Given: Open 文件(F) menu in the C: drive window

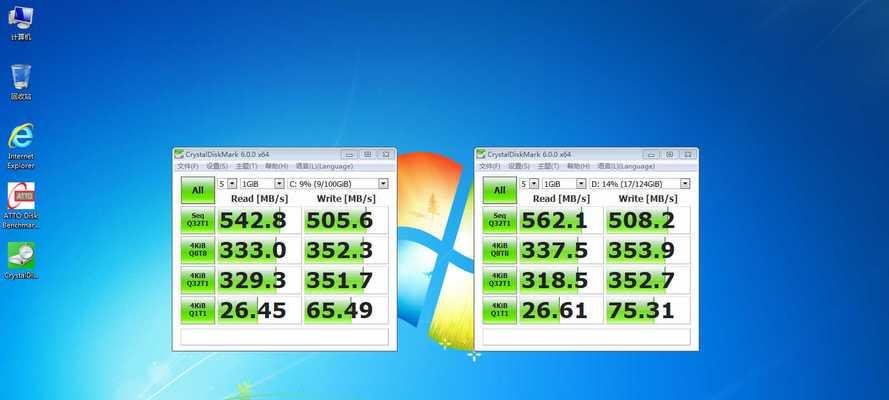Looking at the screenshot, I should pyautogui.click(x=188, y=167).
